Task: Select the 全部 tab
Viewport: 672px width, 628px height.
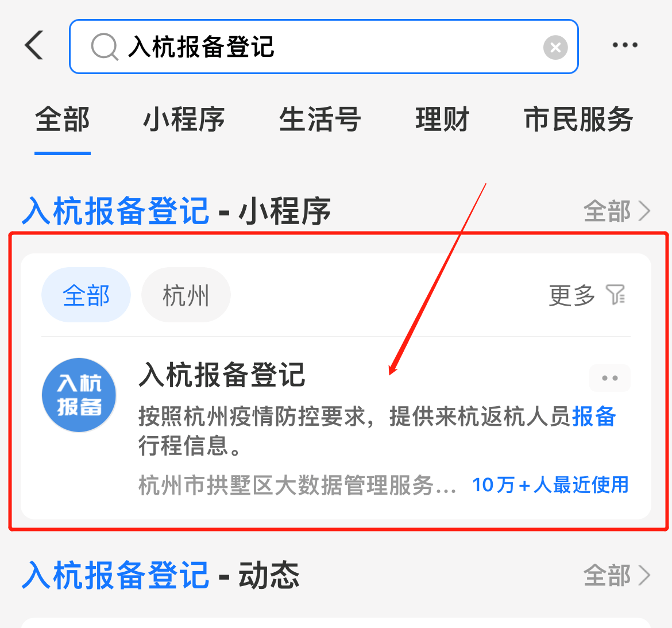Action: [x=63, y=120]
